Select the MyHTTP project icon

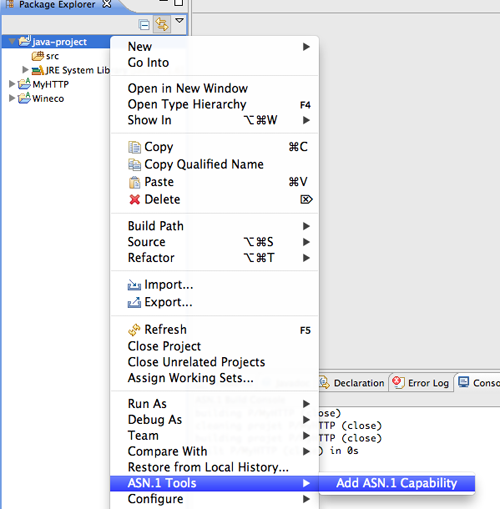point(24,84)
